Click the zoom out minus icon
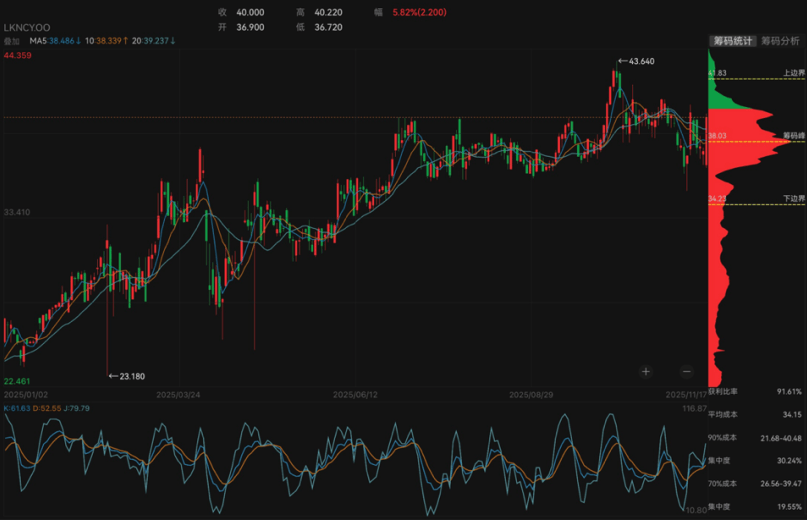This screenshot has width=807, height=520. (686, 372)
